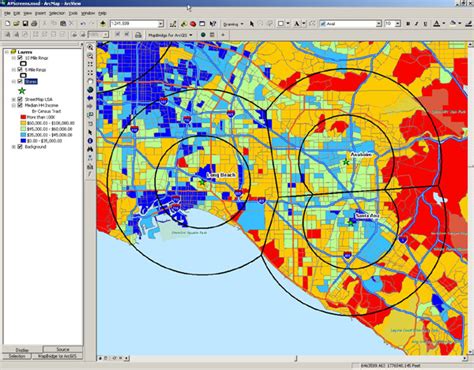
Task: Go back to previous extent
Action: click(x=90, y=98)
